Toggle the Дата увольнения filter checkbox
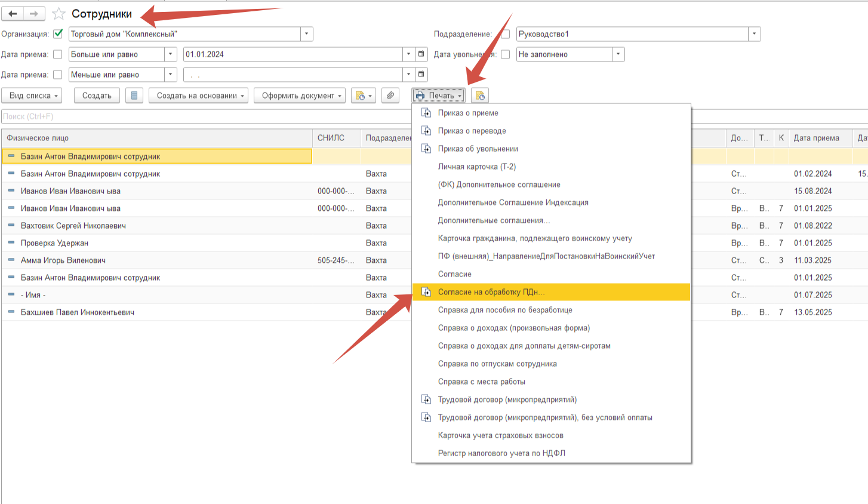 pyautogui.click(x=506, y=54)
